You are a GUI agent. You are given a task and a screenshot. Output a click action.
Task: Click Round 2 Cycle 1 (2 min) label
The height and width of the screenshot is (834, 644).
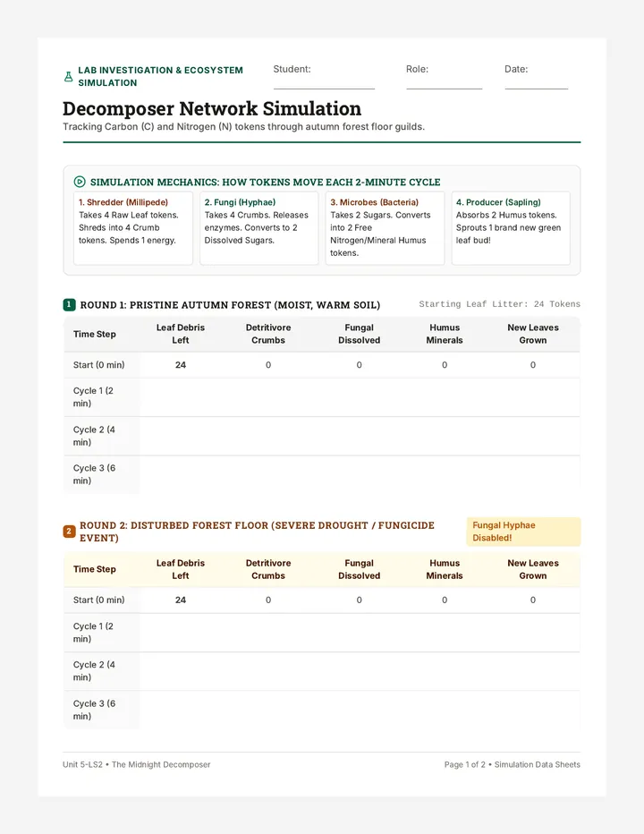coord(94,633)
